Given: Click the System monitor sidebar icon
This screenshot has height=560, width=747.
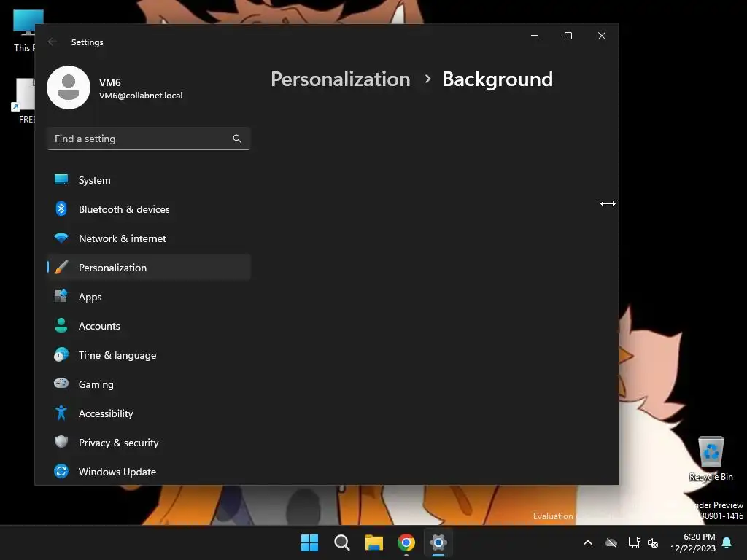Looking at the screenshot, I should coord(61,179).
